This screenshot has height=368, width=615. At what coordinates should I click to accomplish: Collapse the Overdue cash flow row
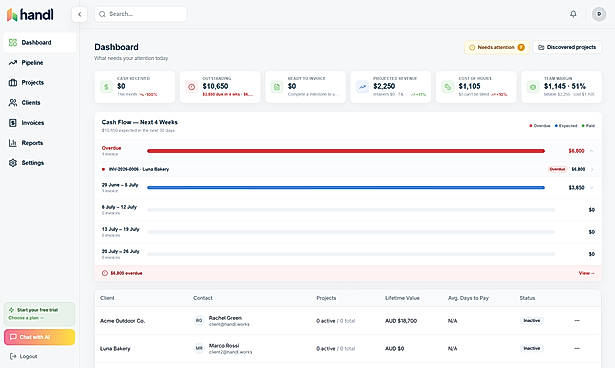click(x=591, y=151)
